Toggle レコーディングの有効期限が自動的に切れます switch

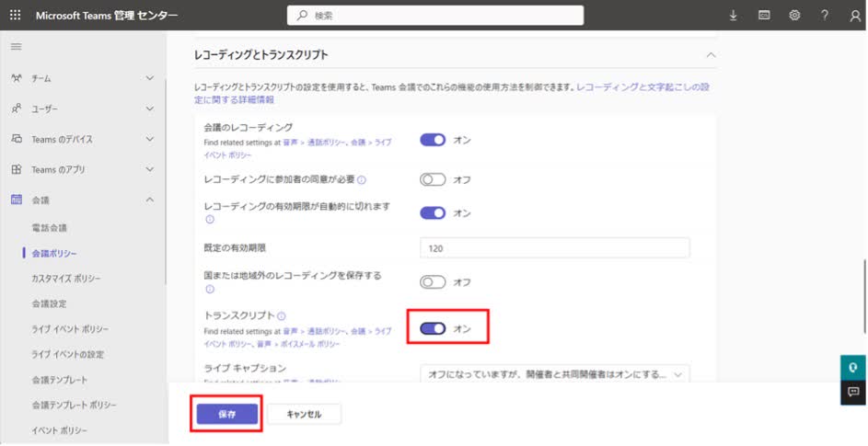[x=433, y=213]
